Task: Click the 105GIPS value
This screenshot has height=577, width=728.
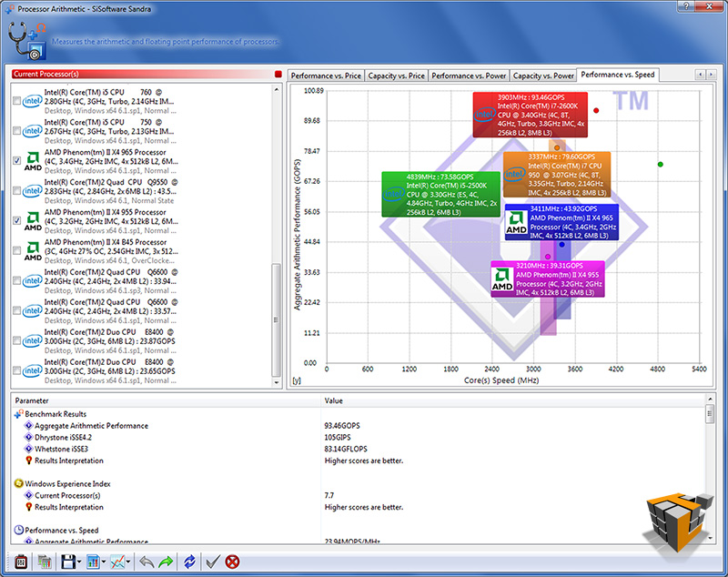Action: 338,437
